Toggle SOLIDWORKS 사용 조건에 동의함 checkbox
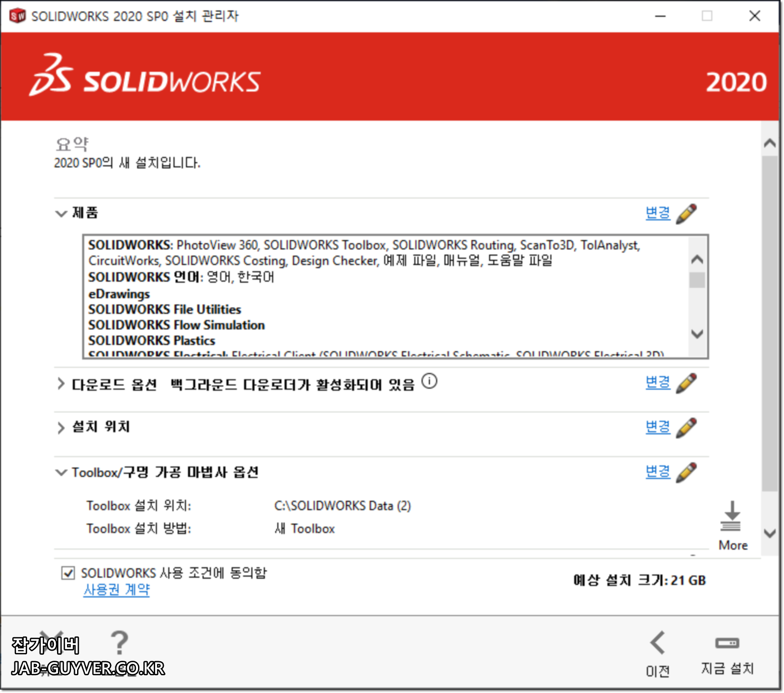The width and height of the screenshot is (784, 693). click(x=68, y=573)
